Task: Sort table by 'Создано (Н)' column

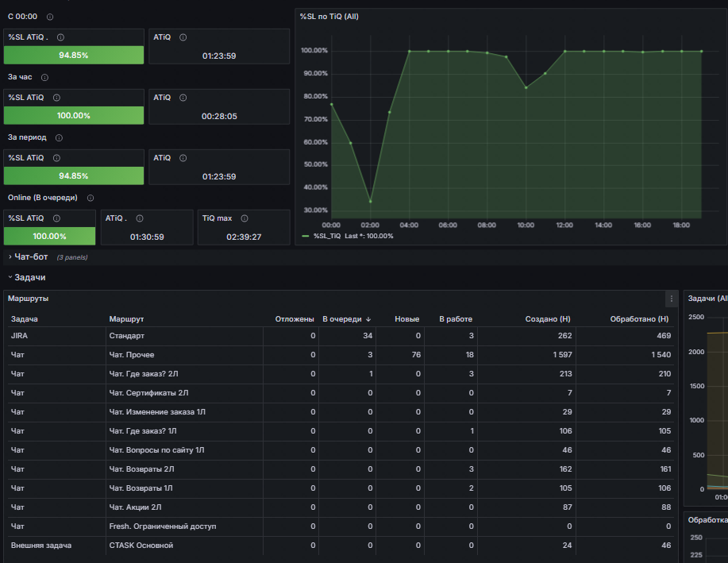Action: (548, 319)
